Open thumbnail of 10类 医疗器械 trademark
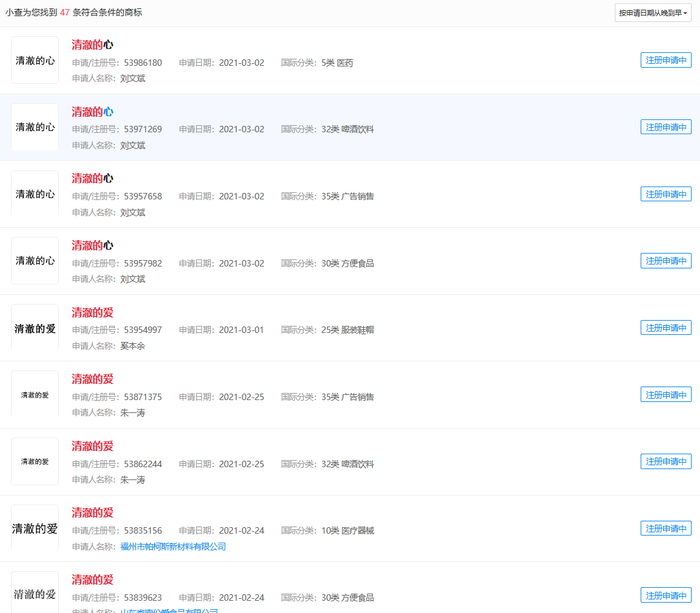700x613 pixels. [35, 528]
